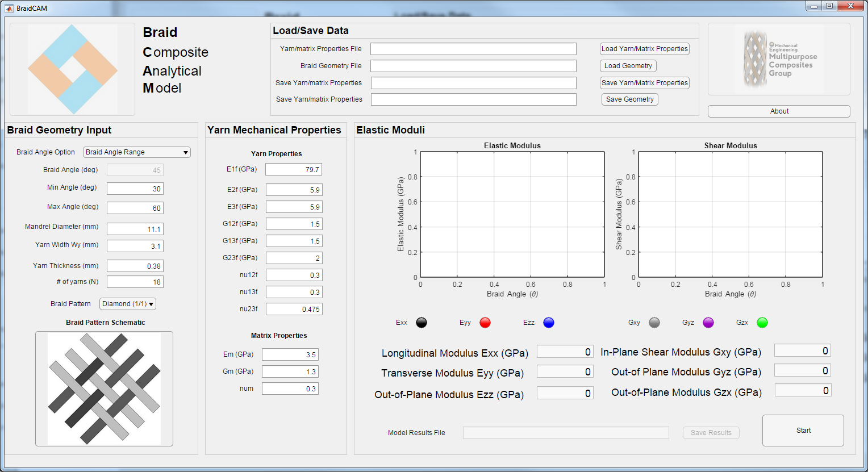Click the Mandrel Diameter (mm) field

click(135, 229)
